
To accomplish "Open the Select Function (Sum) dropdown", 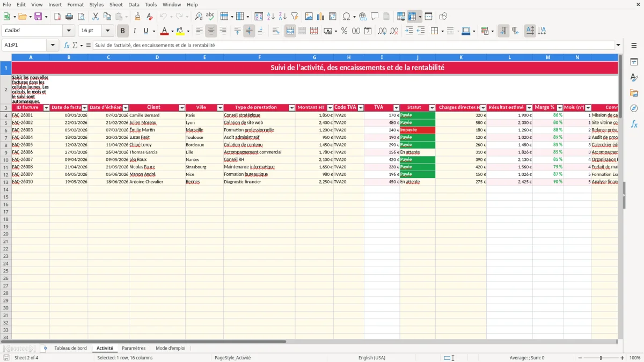I will pos(82,46).
